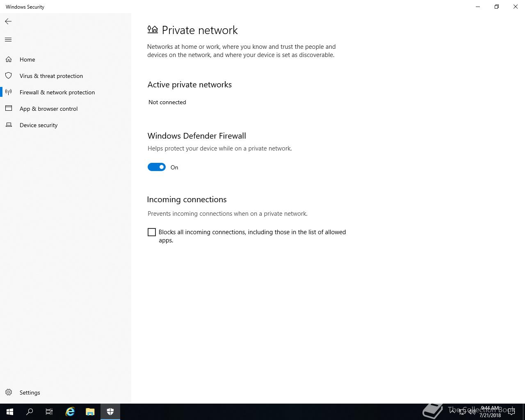The width and height of the screenshot is (525, 420).
Task: Open File Explorer from taskbar
Action: [90, 412]
